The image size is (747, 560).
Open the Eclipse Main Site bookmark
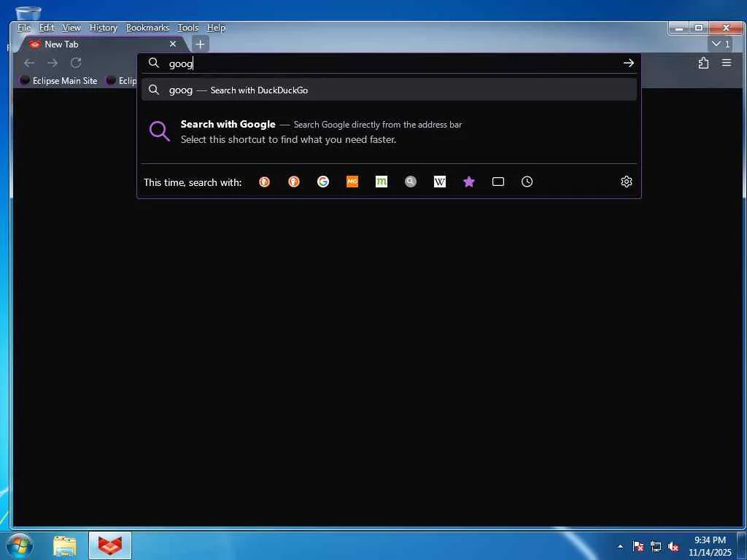(58, 80)
